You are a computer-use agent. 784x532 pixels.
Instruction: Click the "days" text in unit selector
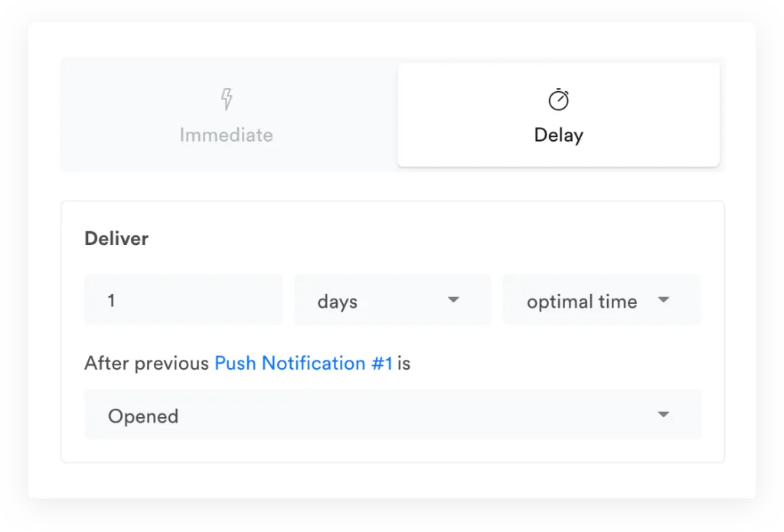click(x=338, y=302)
